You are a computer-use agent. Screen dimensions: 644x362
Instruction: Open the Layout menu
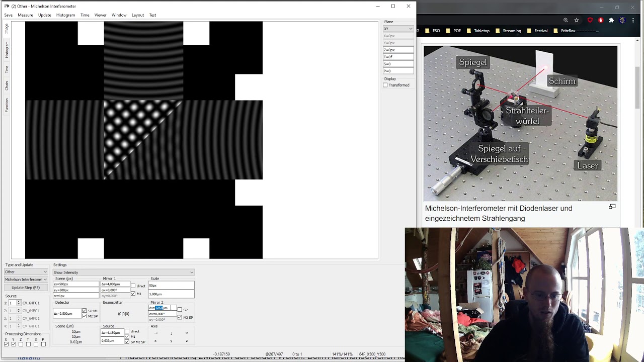138,15
